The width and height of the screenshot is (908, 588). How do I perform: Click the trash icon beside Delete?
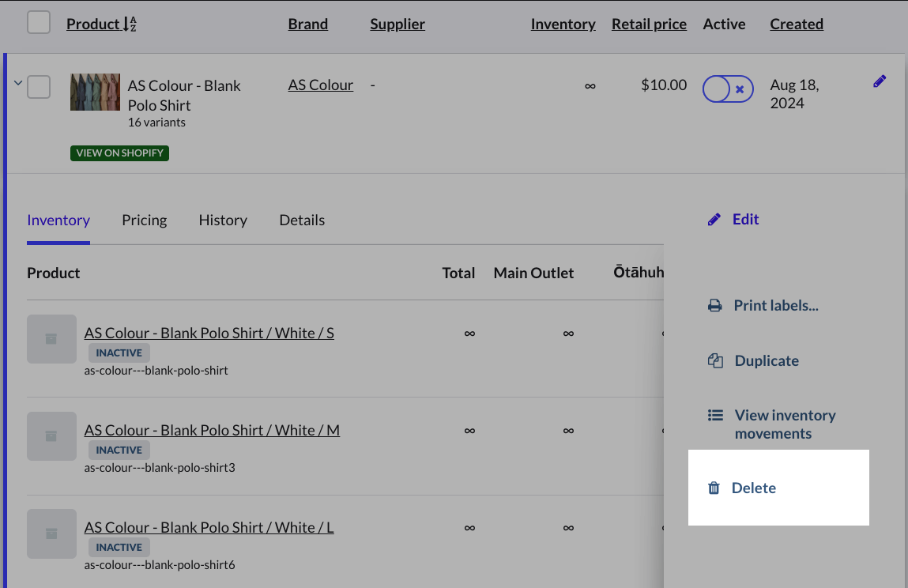(714, 488)
